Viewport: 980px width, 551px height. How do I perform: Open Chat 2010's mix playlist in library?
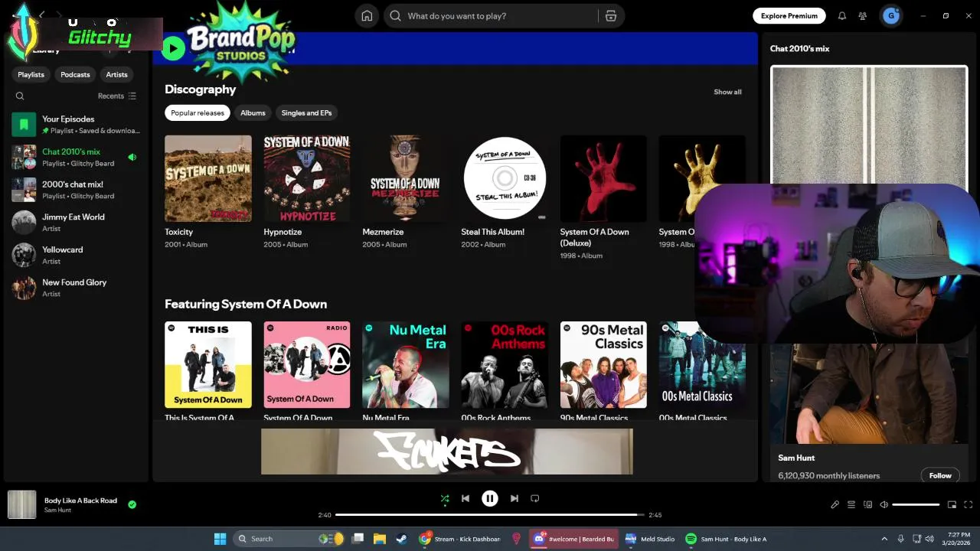coord(75,157)
